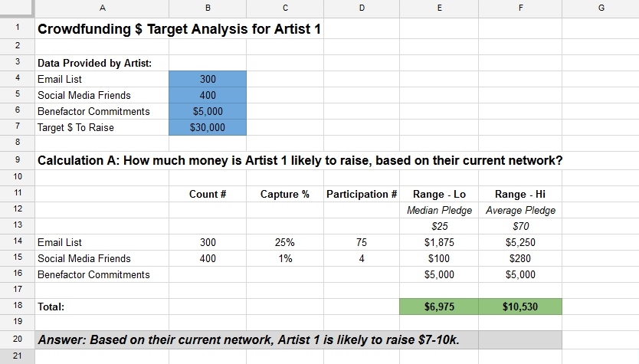Click the $1,875 Range - Lo cell
The height and width of the screenshot is (364, 639).
click(439, 242)
